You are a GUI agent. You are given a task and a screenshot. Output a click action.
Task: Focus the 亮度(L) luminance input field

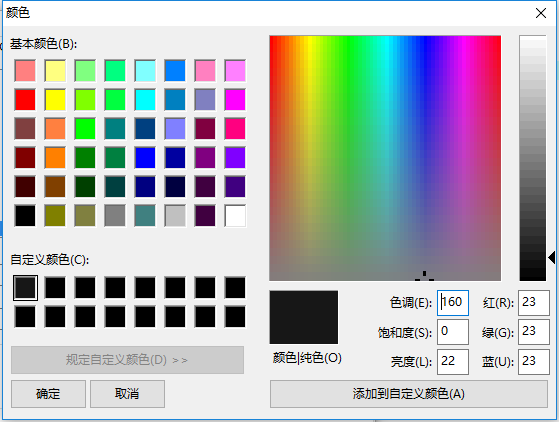pos(453,362)
